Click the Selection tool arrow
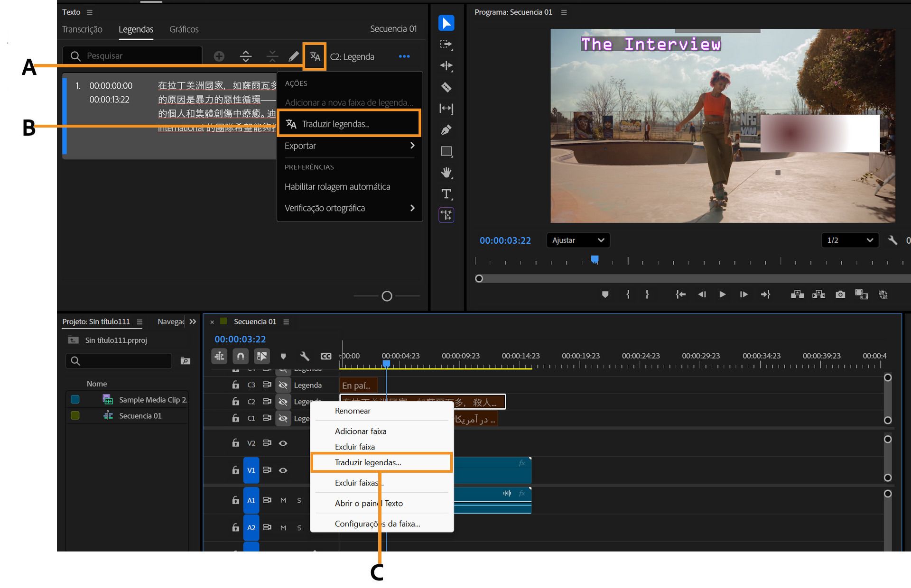This screenshot has width=911, height=588. (x=446, y=22)
